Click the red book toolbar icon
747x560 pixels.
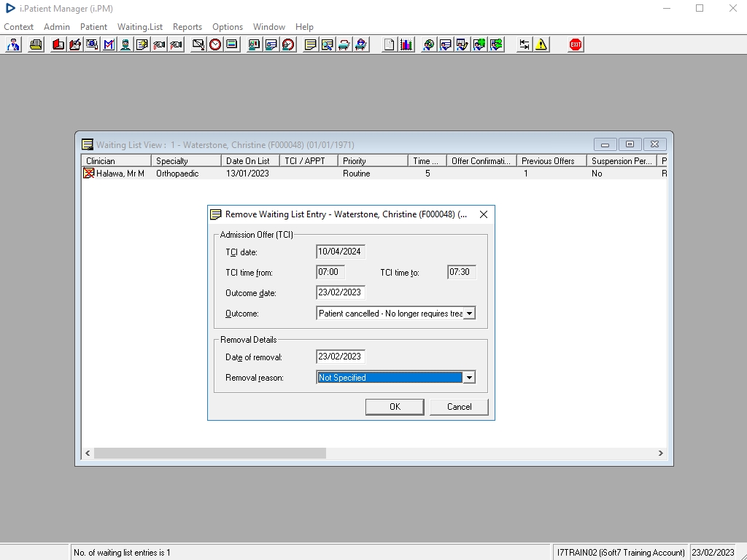pyautogui.click(x=58, y=44)
